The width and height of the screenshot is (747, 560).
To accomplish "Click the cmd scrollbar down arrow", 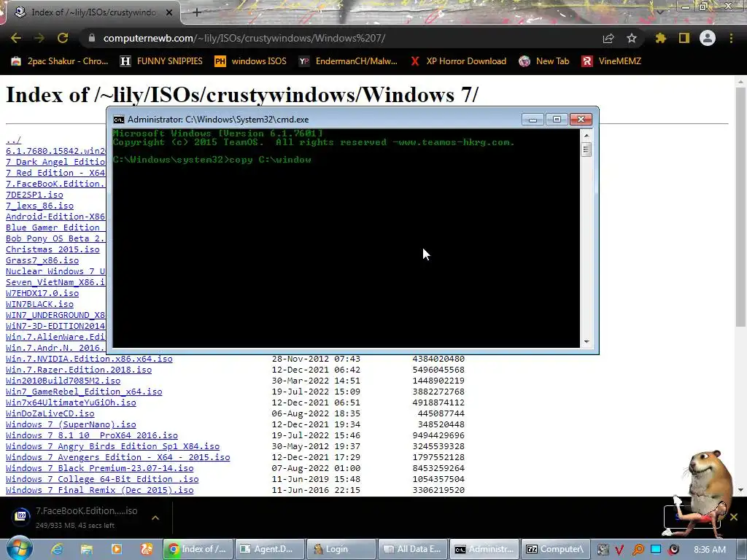I will (x=587, y=341).
